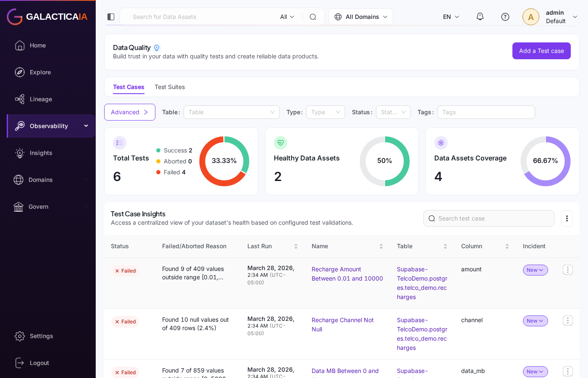Click the GalacticaIA logo
The width and height of the screenshot is (588, 378).
[47, 17]
